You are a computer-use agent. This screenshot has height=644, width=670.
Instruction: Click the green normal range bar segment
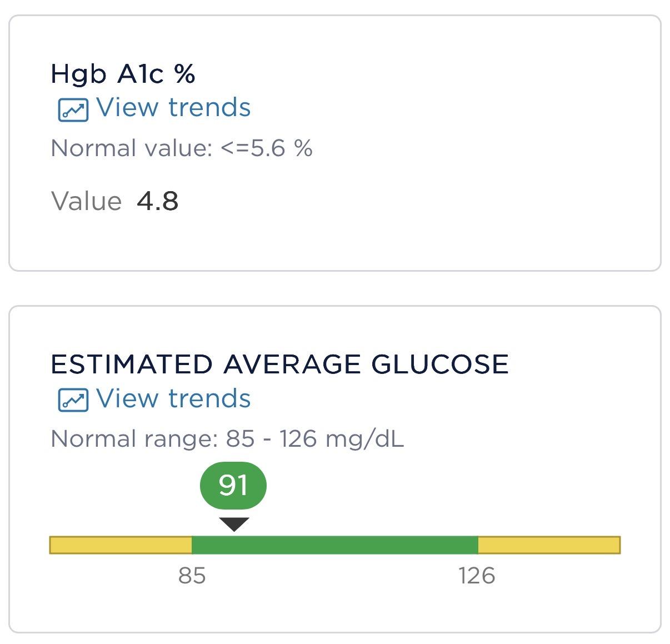(334, 545)
